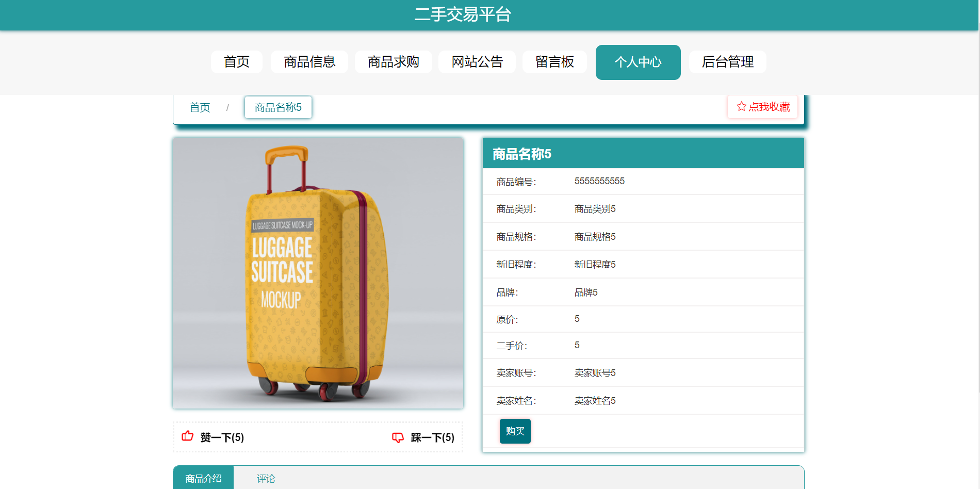Navigate to 网站公告 page

477,62
